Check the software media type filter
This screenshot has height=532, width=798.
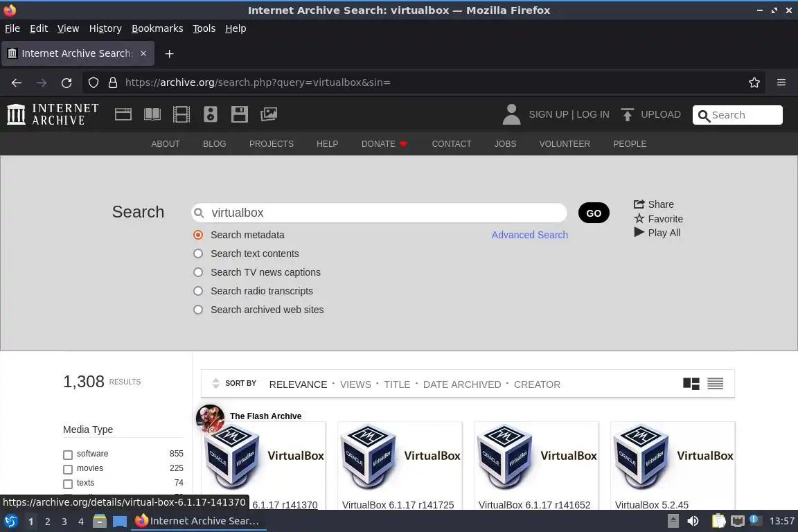(x=68, y=454)
